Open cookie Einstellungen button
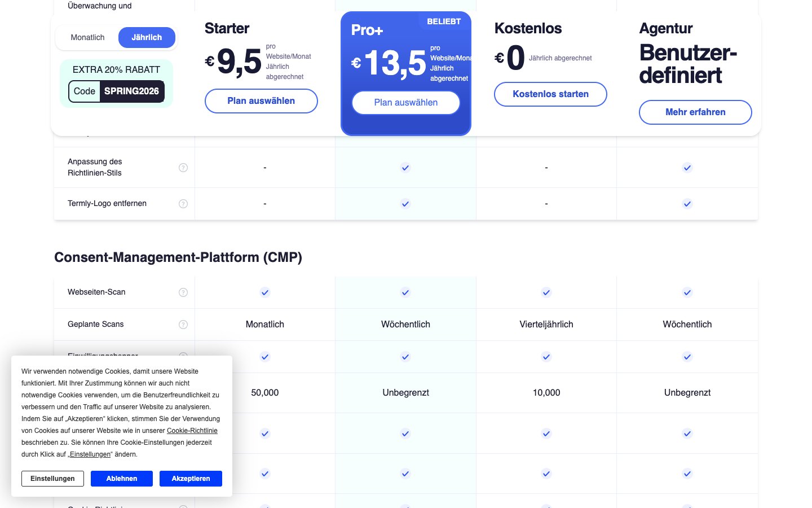Image resolution: width=812 pixels, height=508 pixels. [x=52, y=479]
